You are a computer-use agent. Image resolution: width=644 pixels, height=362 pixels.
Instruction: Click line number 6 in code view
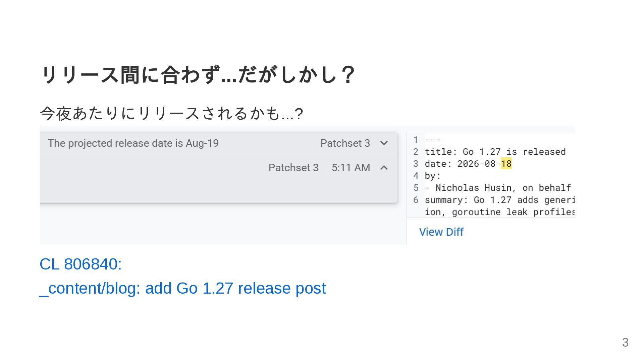(x=416, y=200)
